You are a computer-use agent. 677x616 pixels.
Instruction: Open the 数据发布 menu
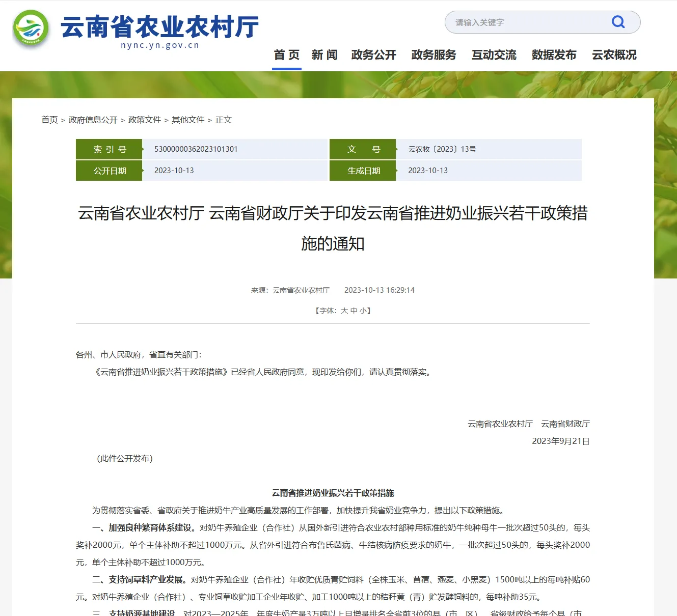point(554,55)
